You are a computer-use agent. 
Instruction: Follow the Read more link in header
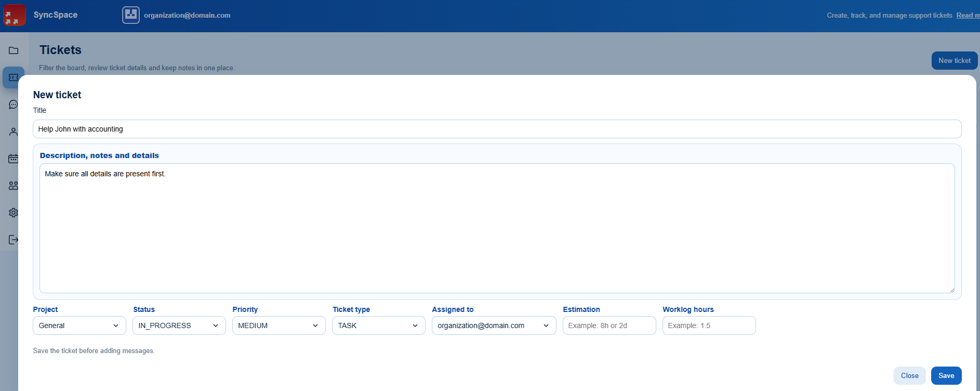pyautogui.click(x=968, y=15)
